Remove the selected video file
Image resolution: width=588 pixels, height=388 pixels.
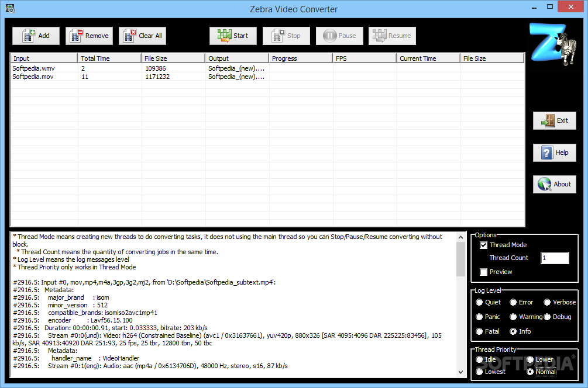point(90,36)
